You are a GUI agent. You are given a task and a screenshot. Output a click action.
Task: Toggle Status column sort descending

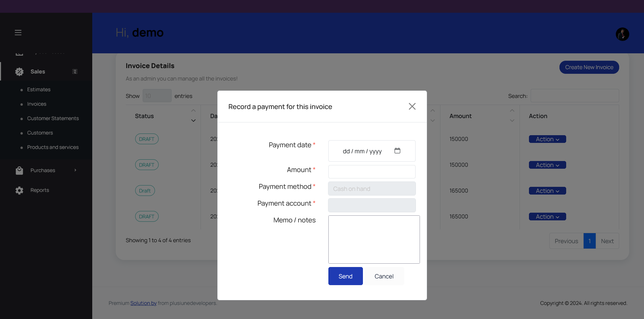click(x=193, y=120)
